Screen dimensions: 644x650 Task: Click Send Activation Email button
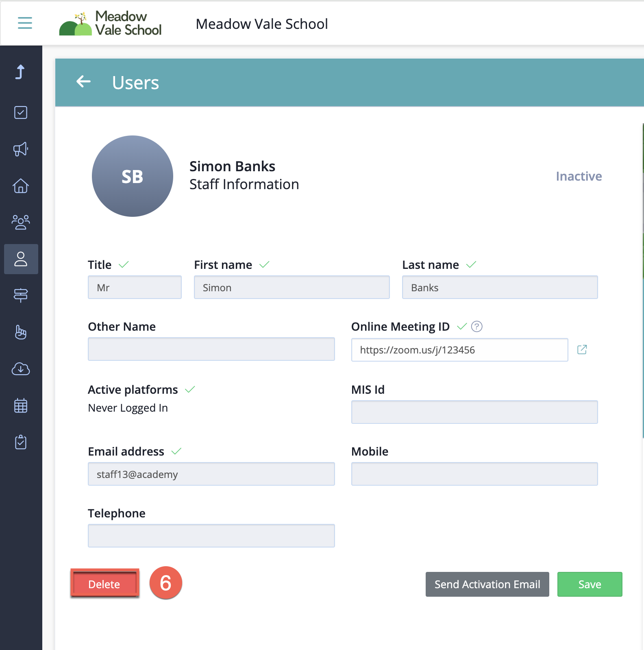click(487, 584)
